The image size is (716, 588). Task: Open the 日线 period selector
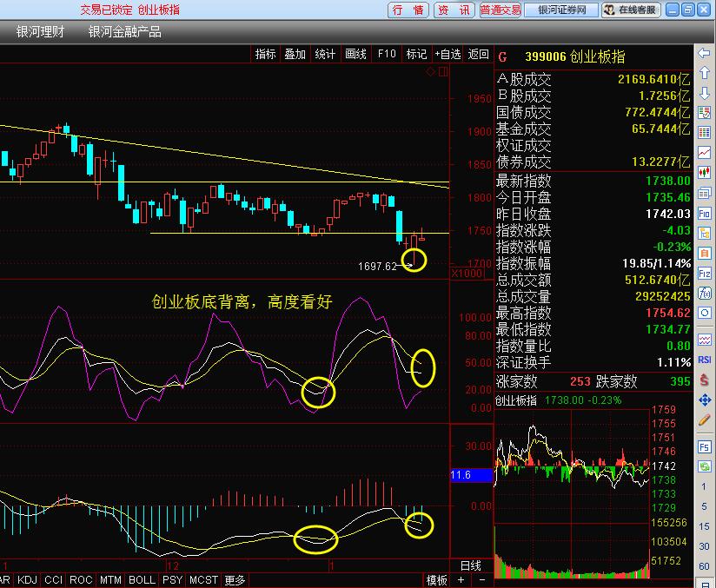coord(471,566)
